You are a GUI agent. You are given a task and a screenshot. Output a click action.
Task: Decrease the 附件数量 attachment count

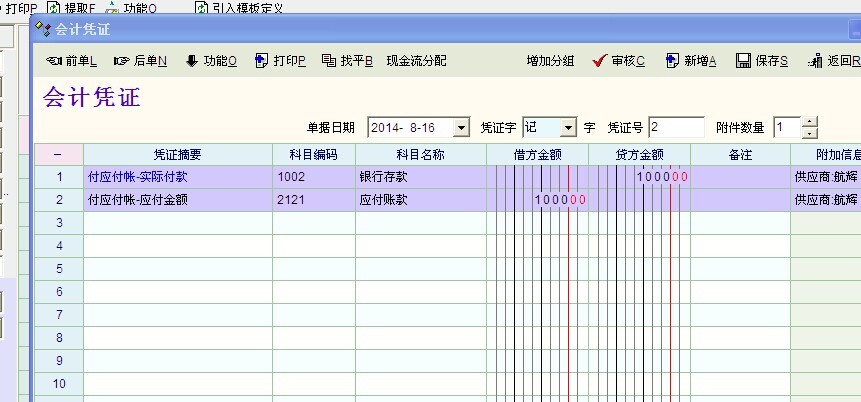coord(810,133)
